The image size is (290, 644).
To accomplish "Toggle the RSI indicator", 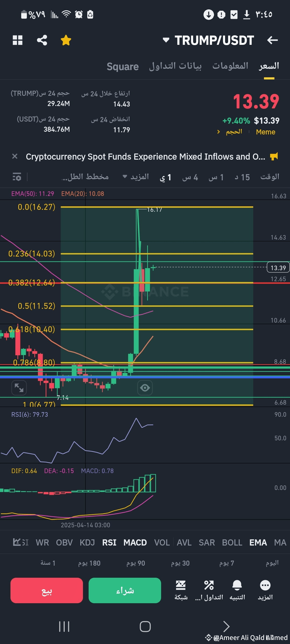I will click(109, 543).
